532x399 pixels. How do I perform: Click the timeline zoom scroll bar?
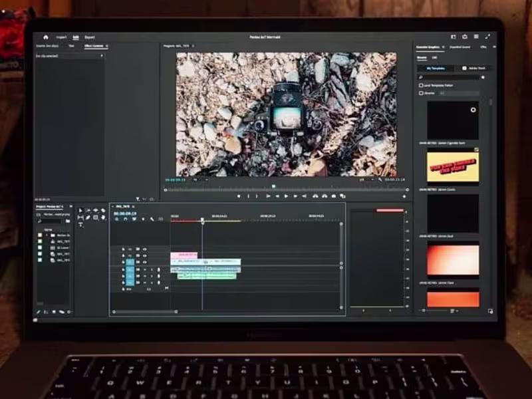click(145, 311)
